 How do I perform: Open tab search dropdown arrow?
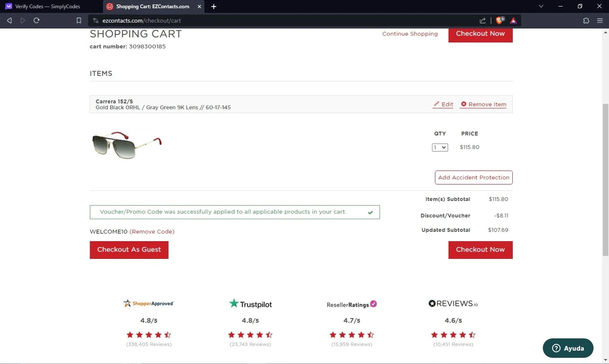(541, 6)
